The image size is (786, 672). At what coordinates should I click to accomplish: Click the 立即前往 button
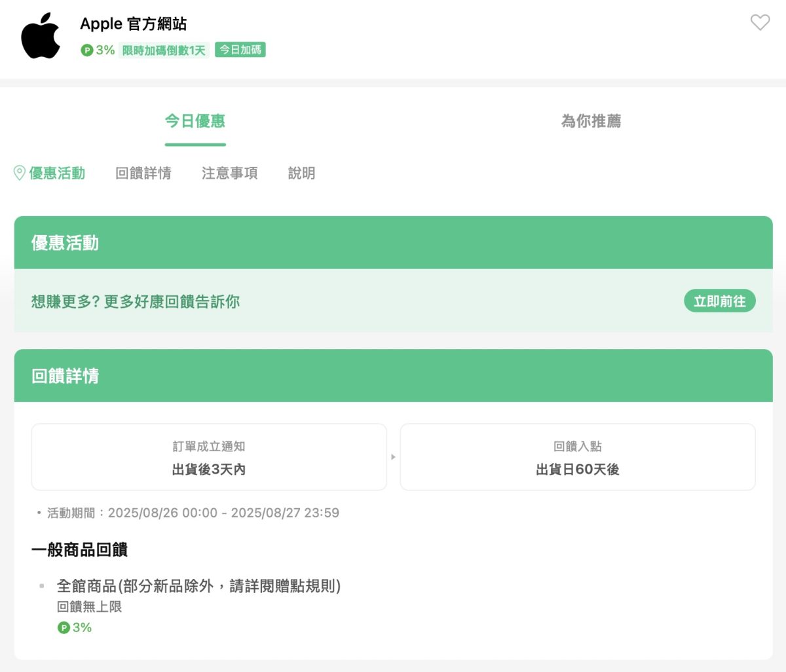pos(720,301)
